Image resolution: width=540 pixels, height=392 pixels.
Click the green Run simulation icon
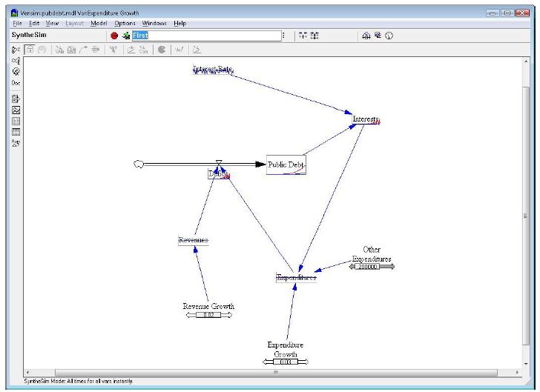125,36
